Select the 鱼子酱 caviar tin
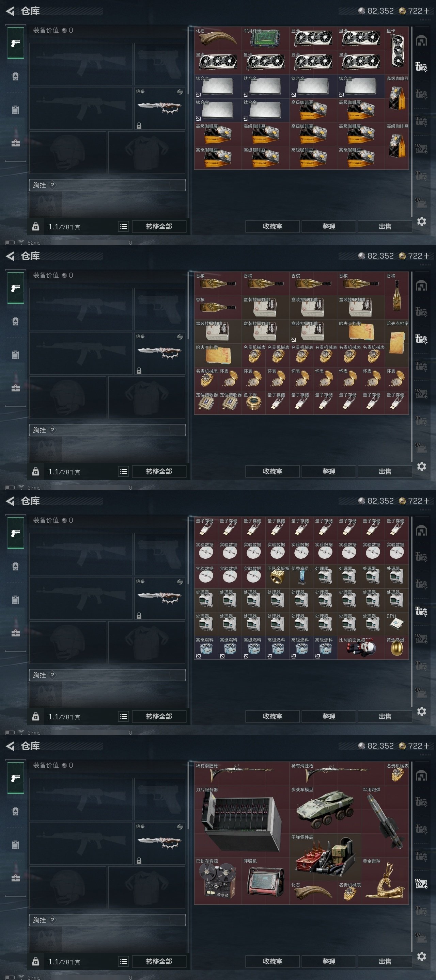The width and height of the screenshot is (436, 980). 254,403
